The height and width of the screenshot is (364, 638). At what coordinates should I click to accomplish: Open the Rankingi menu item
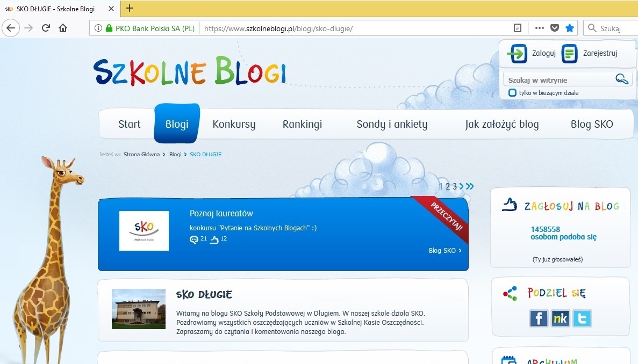302,124
